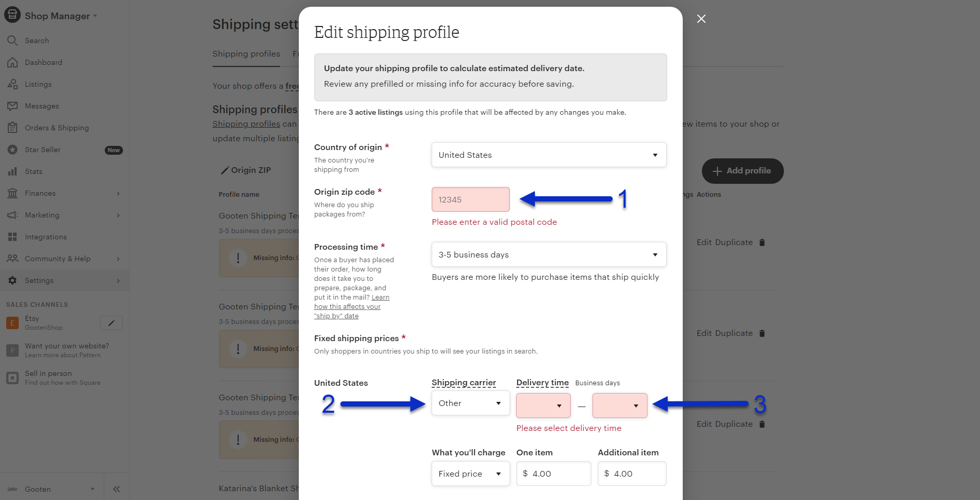Viewport: 980px width, 500px height.
Task: Open the Country of origin dropdown
Action: pyautogui.click(x=548, y=154)
